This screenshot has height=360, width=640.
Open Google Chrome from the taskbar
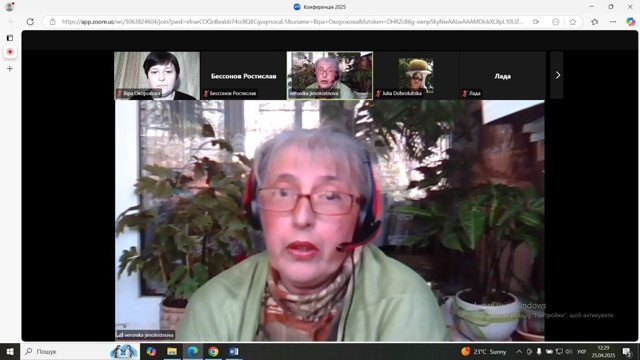(x=213, y=351)
